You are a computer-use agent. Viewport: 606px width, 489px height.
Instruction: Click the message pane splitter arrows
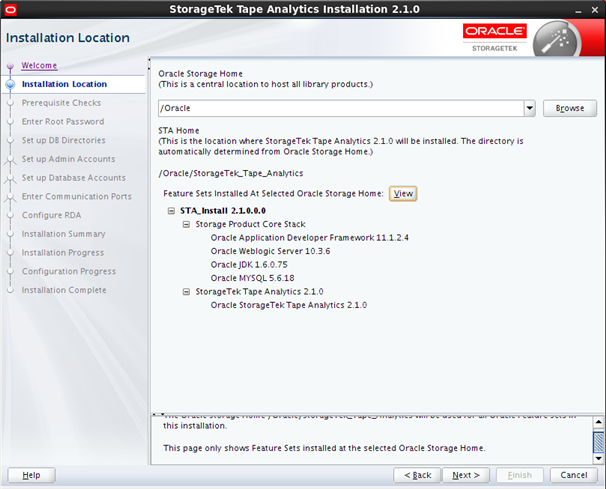pyautogui.click(x=158, y=414)
